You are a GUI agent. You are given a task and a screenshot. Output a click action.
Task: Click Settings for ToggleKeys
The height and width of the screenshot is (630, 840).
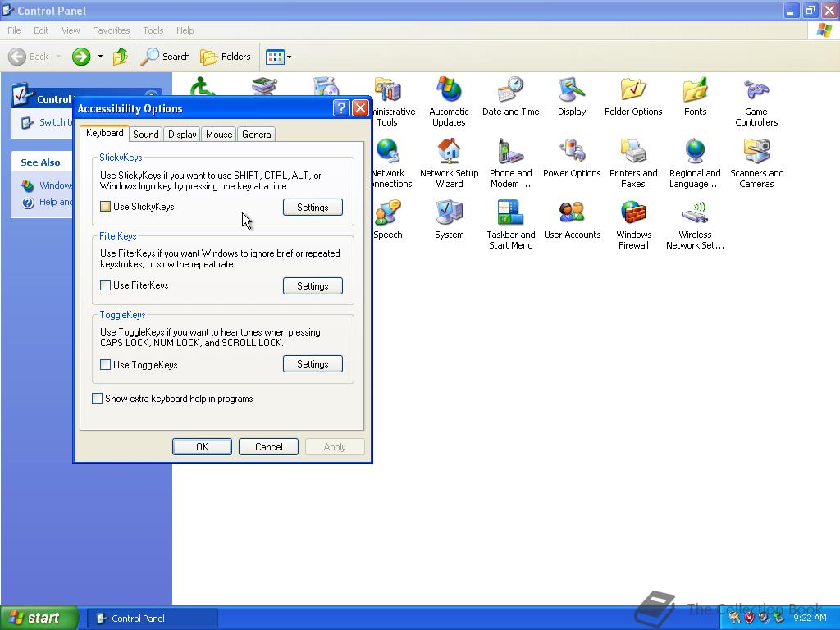[313, 363]
